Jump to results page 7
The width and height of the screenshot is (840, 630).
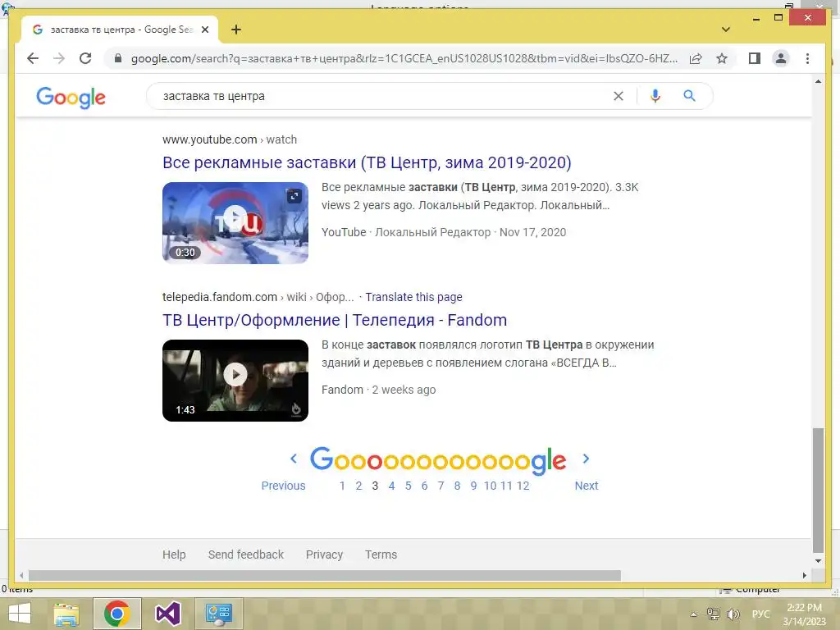click(x=441, y=486)
